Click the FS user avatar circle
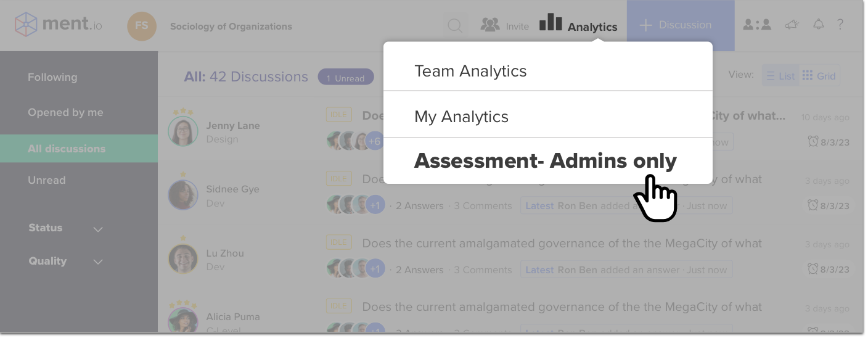Image resolution: width=868 pixels, height=338 pixels. pos(142,26)
